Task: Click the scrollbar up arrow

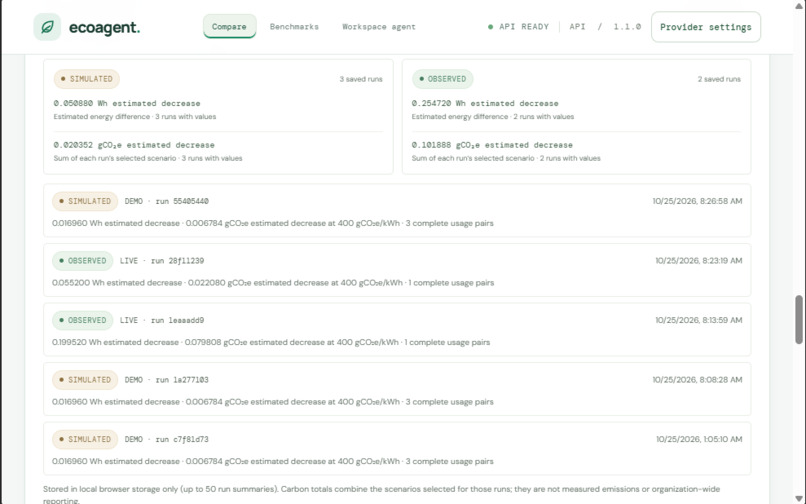Action: tap(799, 5)
